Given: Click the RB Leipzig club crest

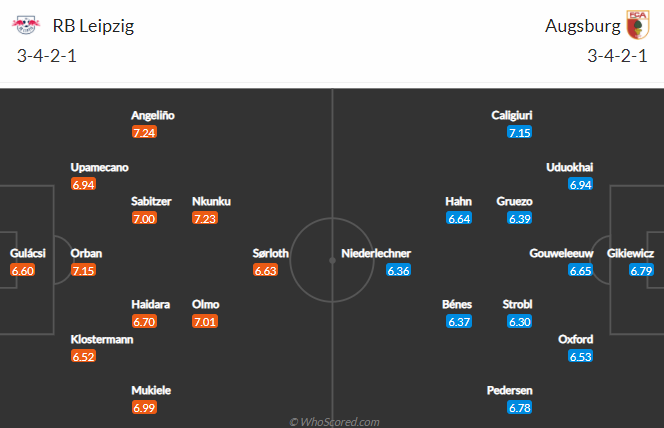Looking at the screenshot, I should click(26, 25).
